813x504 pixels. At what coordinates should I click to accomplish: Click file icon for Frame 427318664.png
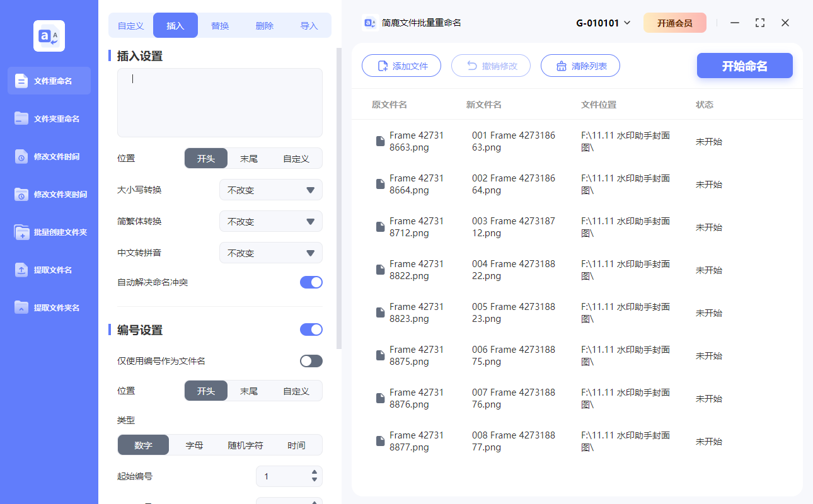(x=380, y=184)
